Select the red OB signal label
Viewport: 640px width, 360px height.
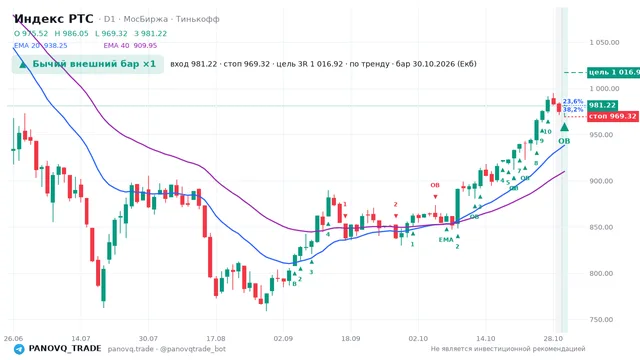[x=435, y=185]
